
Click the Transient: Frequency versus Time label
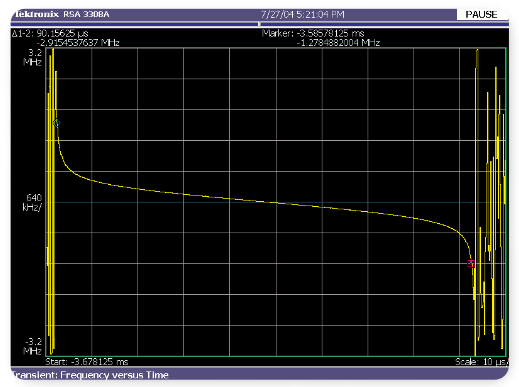tap(91, 375)
